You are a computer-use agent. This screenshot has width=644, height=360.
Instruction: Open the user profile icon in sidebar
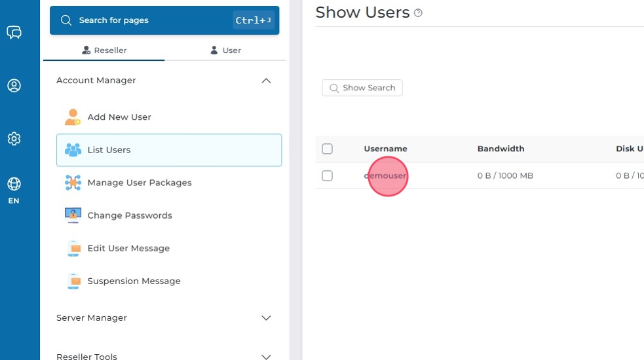click(14, 86)
